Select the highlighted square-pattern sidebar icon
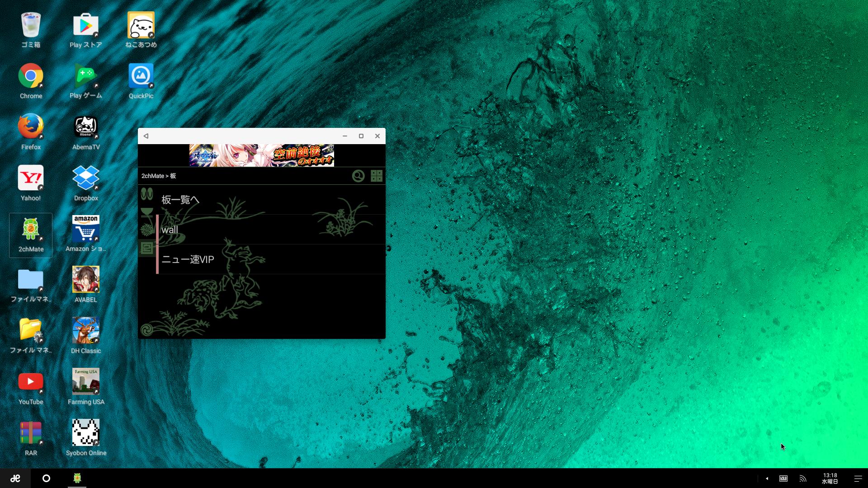 (146, 248)
